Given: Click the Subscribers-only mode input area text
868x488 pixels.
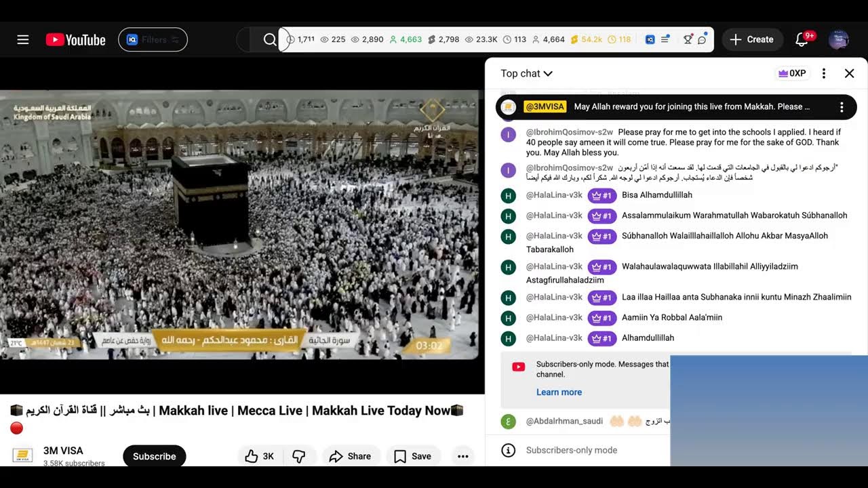Looking at the screenshot, I should 572,450.
